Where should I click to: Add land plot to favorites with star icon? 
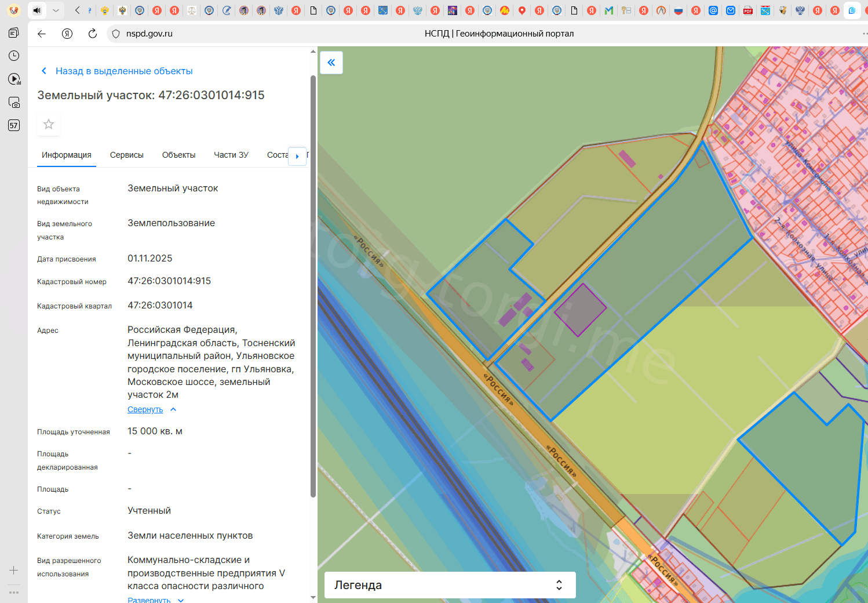pos(49,124)
